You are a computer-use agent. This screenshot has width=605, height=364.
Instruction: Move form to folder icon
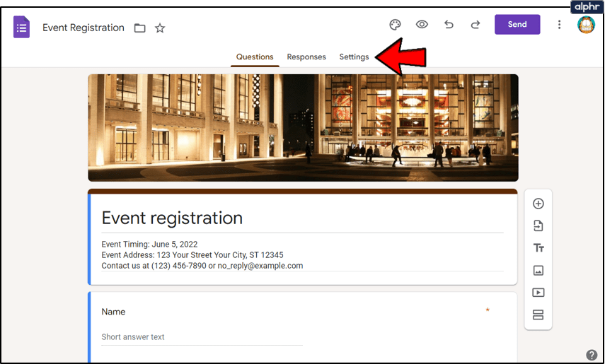(x=139, y=28)
